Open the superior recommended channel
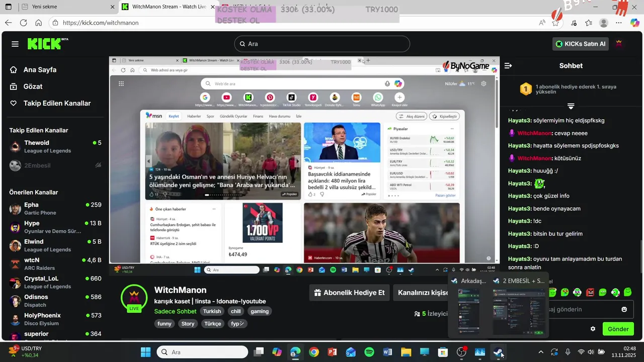The image size is (644, 362). (55, 335)
